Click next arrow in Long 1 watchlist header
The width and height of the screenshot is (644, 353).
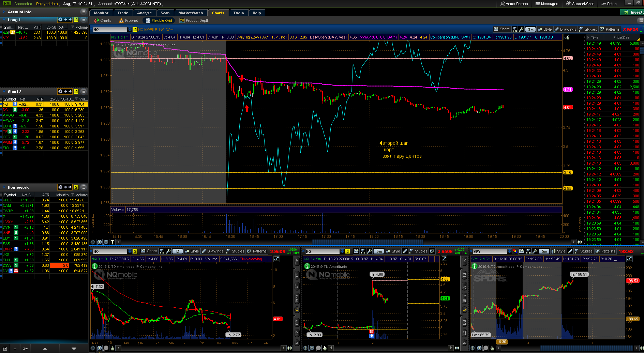coord(70,20)
